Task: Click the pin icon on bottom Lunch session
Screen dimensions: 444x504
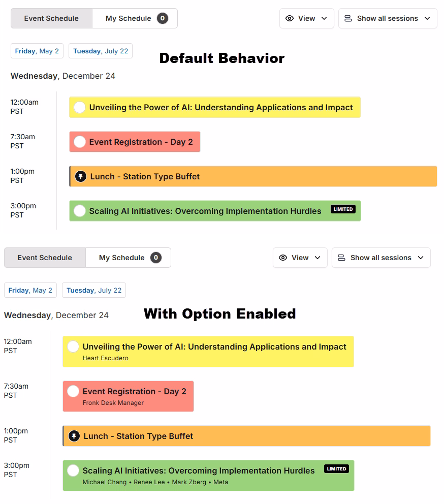Action: 74,436
